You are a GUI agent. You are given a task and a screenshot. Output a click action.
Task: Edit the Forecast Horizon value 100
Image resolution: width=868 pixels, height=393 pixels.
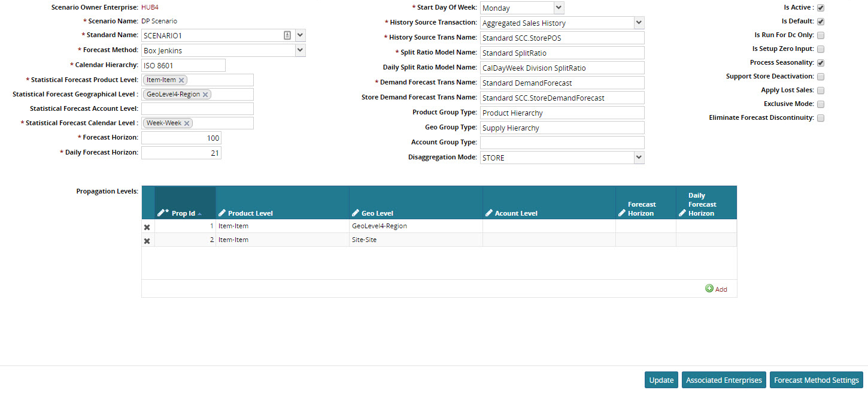click(x=181, y=138)
